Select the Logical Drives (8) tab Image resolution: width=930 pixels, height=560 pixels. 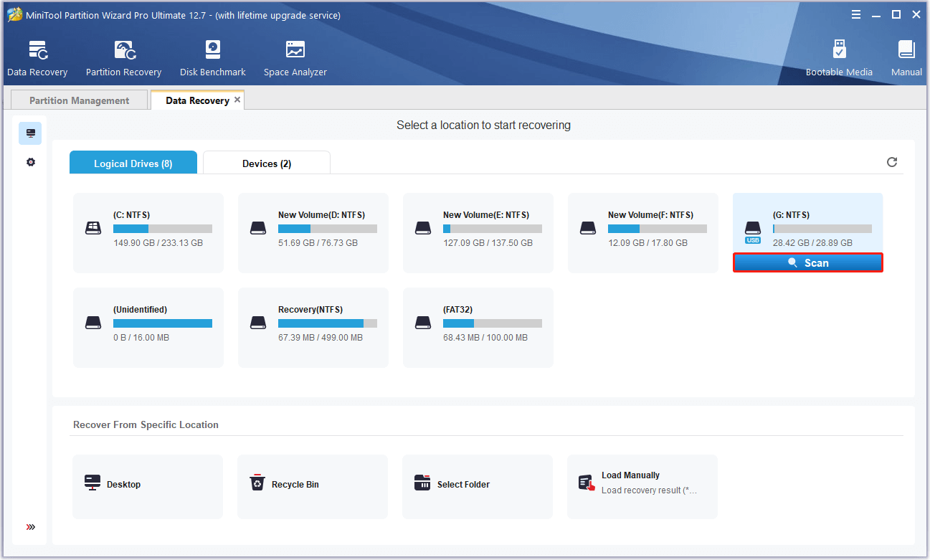[133, 163]
